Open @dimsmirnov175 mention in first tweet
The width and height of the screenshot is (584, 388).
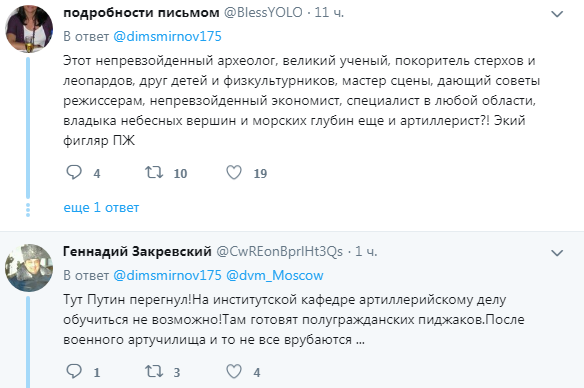coord(167,36)
